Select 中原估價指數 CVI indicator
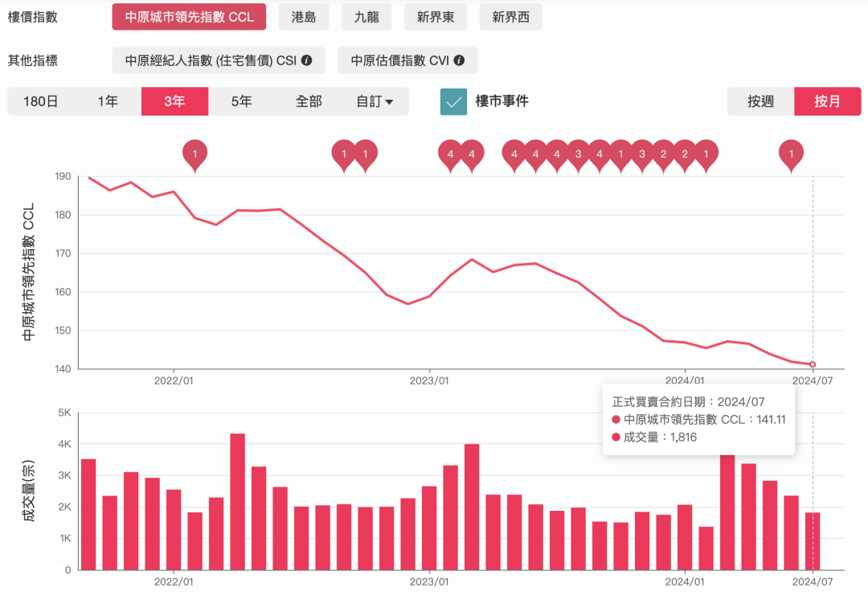The height and width of the screenshot is (600, 868). click(407, 60)
